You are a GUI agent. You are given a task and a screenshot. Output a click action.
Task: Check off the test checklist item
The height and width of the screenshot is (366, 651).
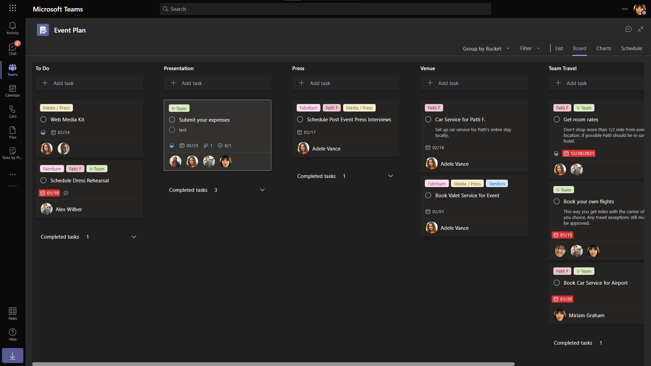click(172, 130)
